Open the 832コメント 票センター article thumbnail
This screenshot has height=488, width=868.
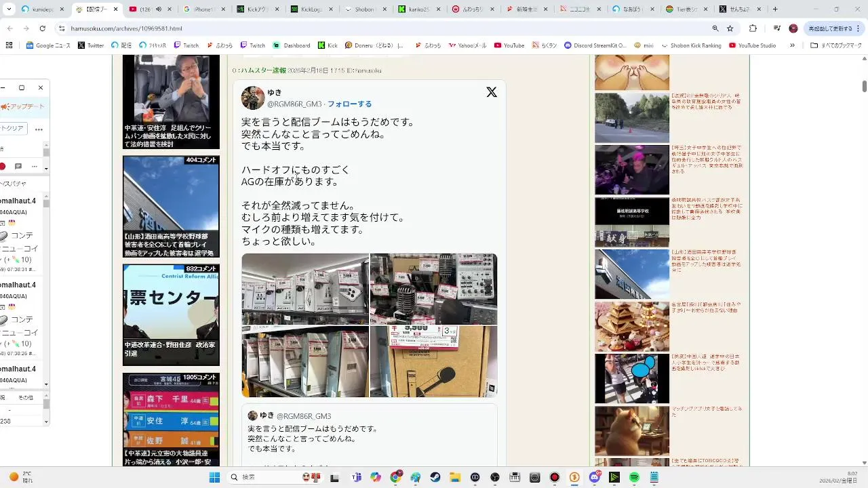[x=171, y=315]
